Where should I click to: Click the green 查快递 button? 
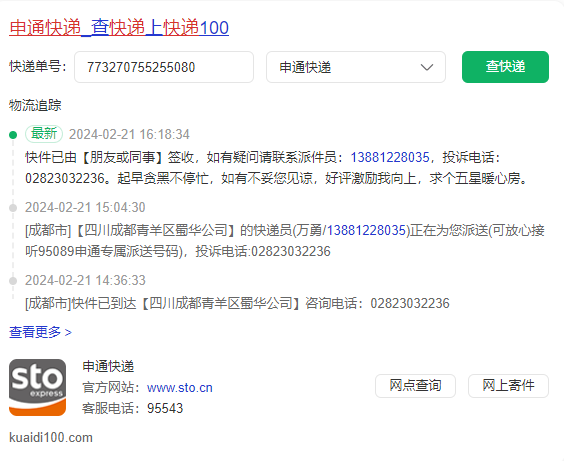[x=505, y=67]
